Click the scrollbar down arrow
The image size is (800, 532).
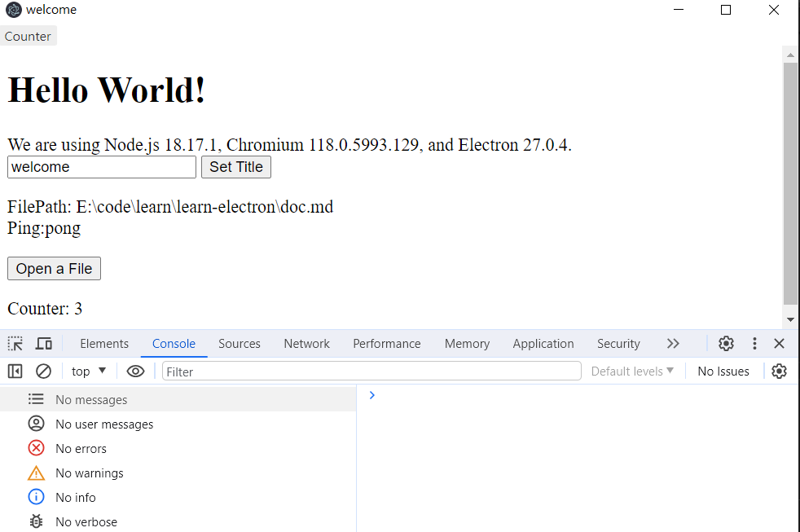pos(790,319)
